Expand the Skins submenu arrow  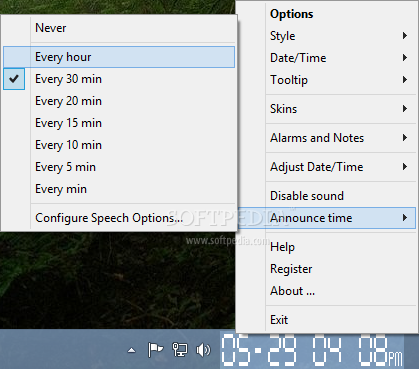[405, 109]
